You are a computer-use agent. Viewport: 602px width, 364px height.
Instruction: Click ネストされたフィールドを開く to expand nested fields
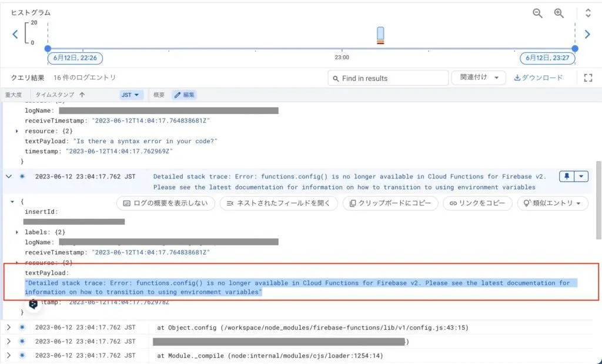coord(279,203)
